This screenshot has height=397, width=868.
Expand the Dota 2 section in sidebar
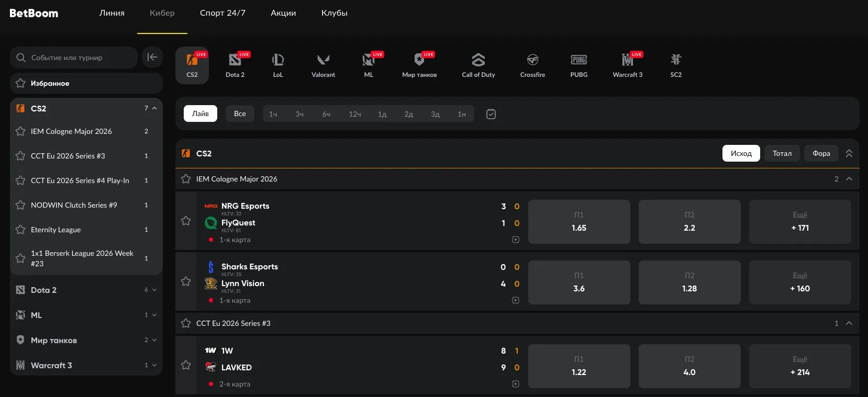pyautogui.click(x=154, y=290)
